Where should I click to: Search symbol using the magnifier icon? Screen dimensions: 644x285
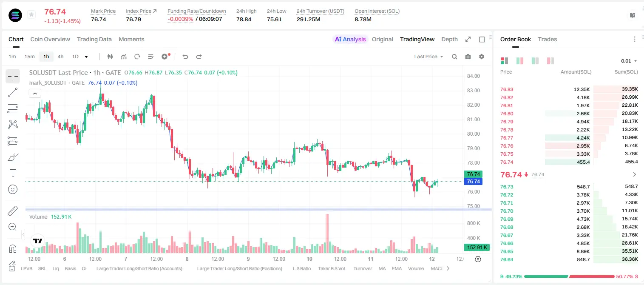(454, 57)
